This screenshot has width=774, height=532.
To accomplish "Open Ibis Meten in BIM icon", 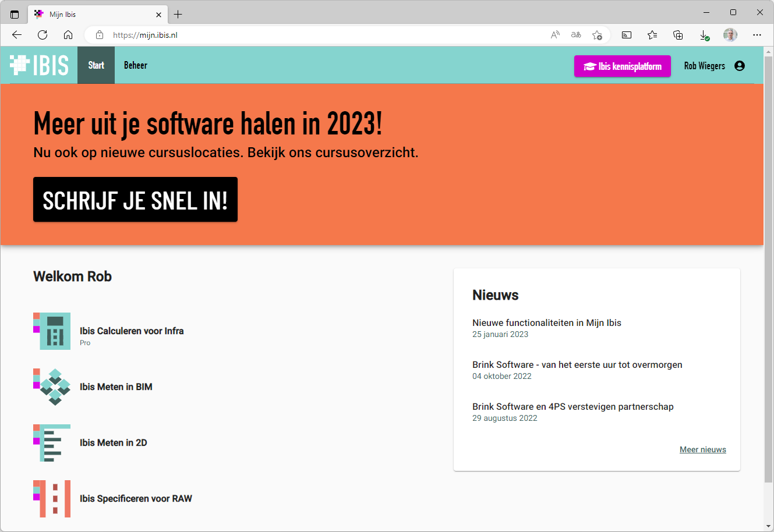I will (52, 387).
